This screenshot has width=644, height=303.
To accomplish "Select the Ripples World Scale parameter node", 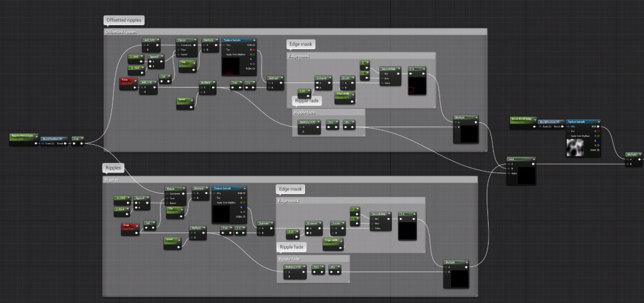I will click(23, 135).
